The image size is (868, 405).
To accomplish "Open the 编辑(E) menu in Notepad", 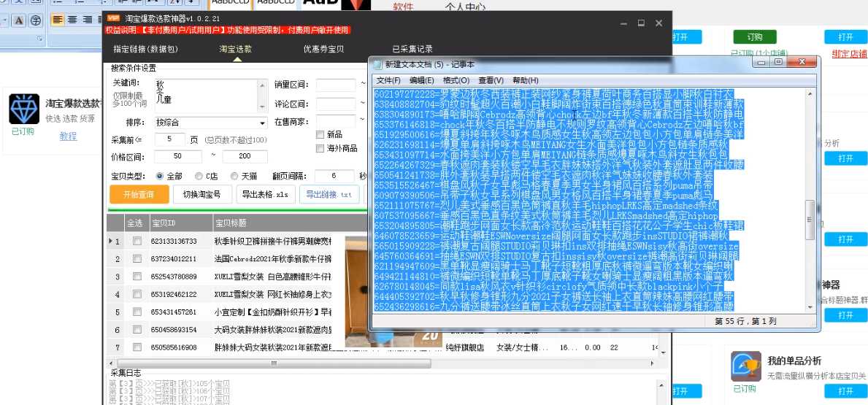I will click(421, 80).
